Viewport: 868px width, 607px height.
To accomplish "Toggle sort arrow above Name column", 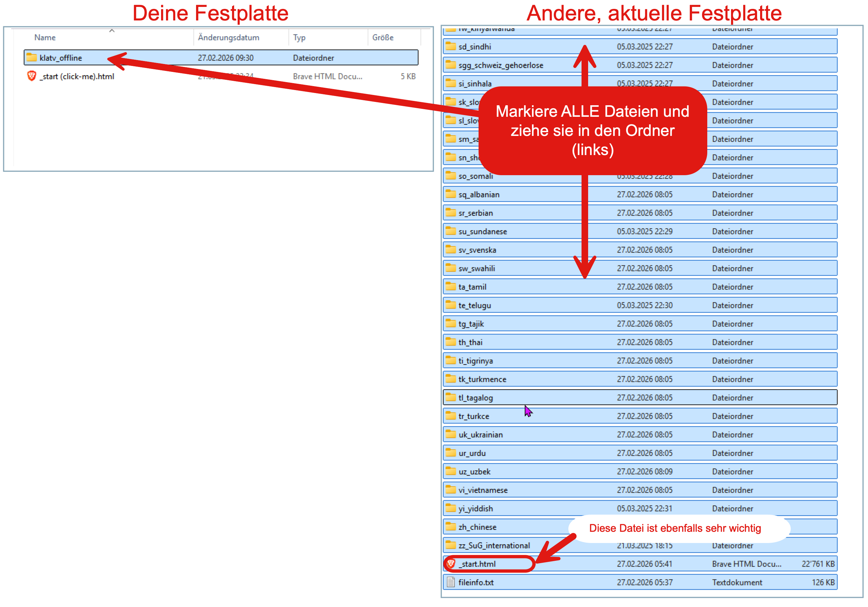I will coord(112,31).
